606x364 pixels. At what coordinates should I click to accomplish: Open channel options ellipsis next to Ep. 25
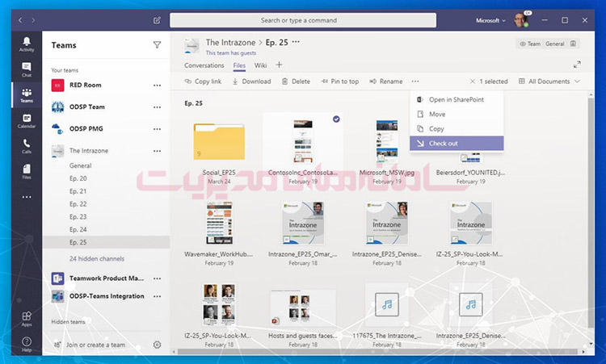coord(296,42)
